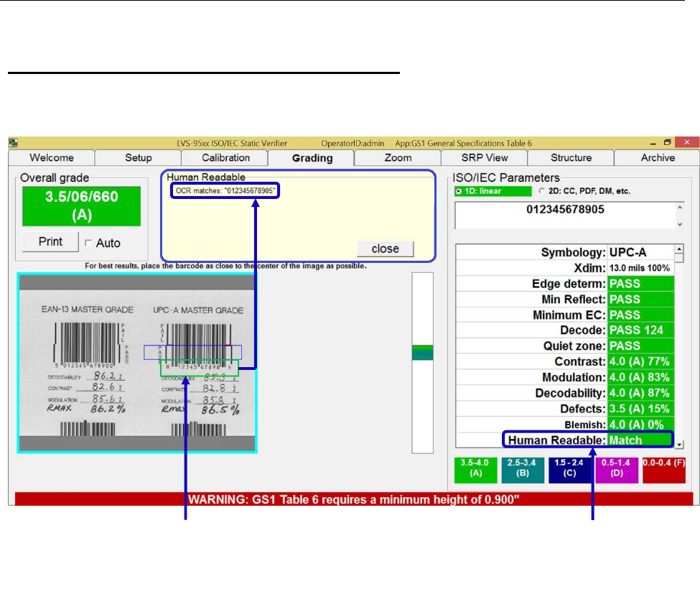The height and width of the screenshot is (602, 700).
Task: Click the blue 1.5-2.4 (C) grade swatch
Action: pyautogui.click(x=569, y=471)
